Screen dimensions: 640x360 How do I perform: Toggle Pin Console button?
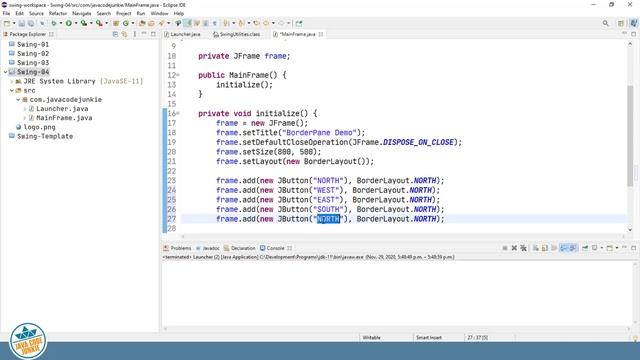[x=585, y=248]
